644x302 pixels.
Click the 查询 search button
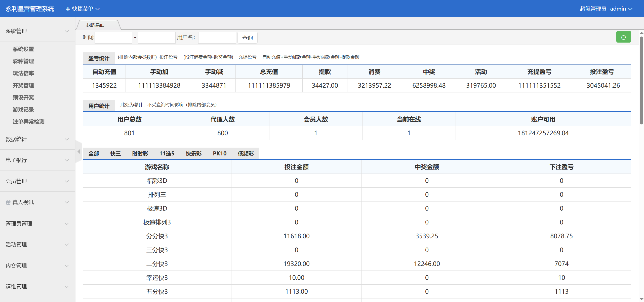(247, 38)
